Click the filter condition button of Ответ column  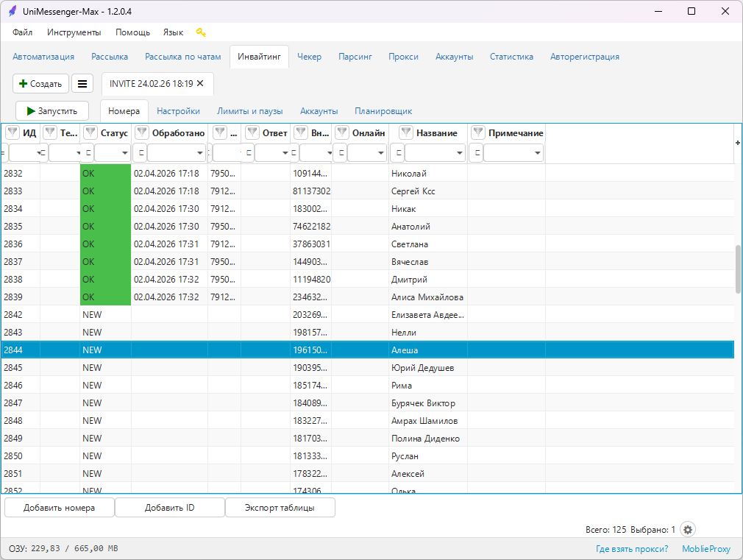coord(249,152)
